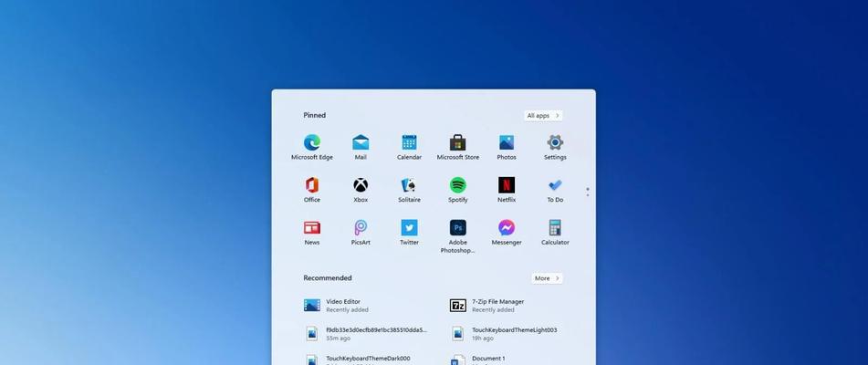The image size is (868, 365).
Task: Click the All apps button
Action: pyautogui.click(x=543, y=116)
